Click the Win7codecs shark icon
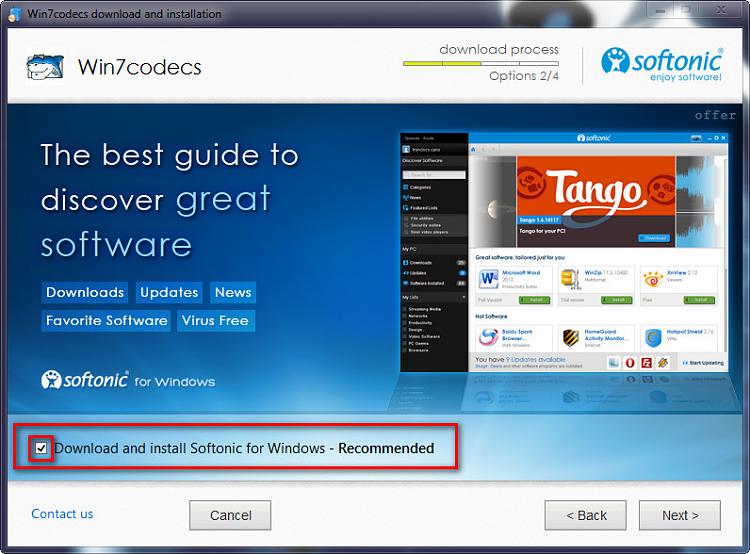Screen dimensions: 750x554 pos(45,66)
